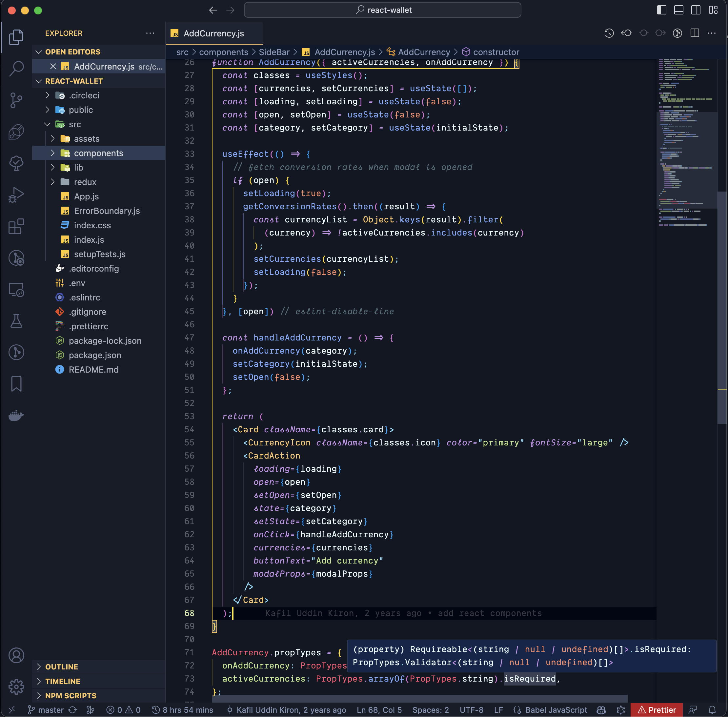Open the Search view in activity bar

click(x=16, y=68)
